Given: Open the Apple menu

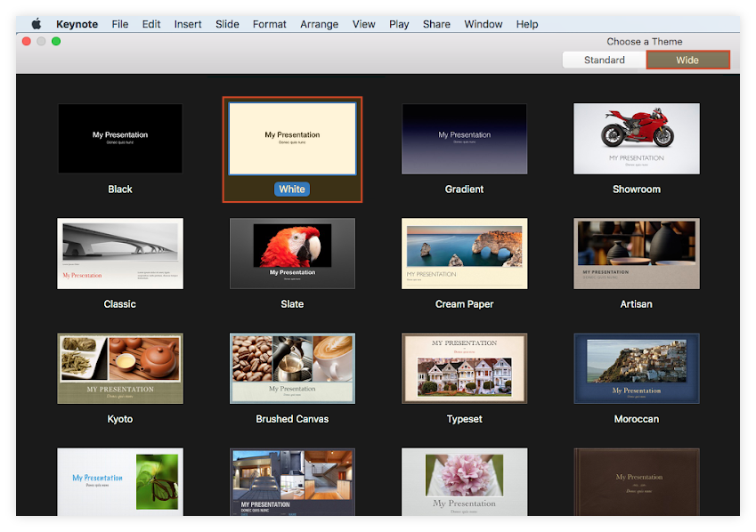Looking at the screenshot, I should [x=35, y=24].
